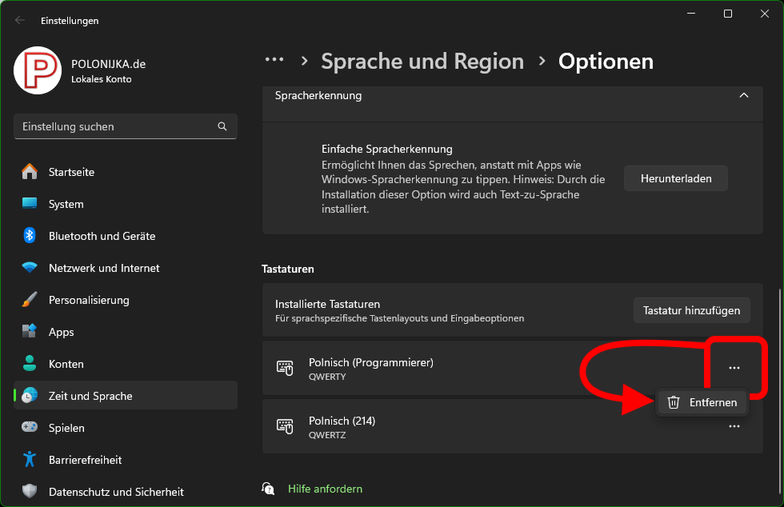
Task: Click the Einstellung suchen search field
Action: coord(115,127)
